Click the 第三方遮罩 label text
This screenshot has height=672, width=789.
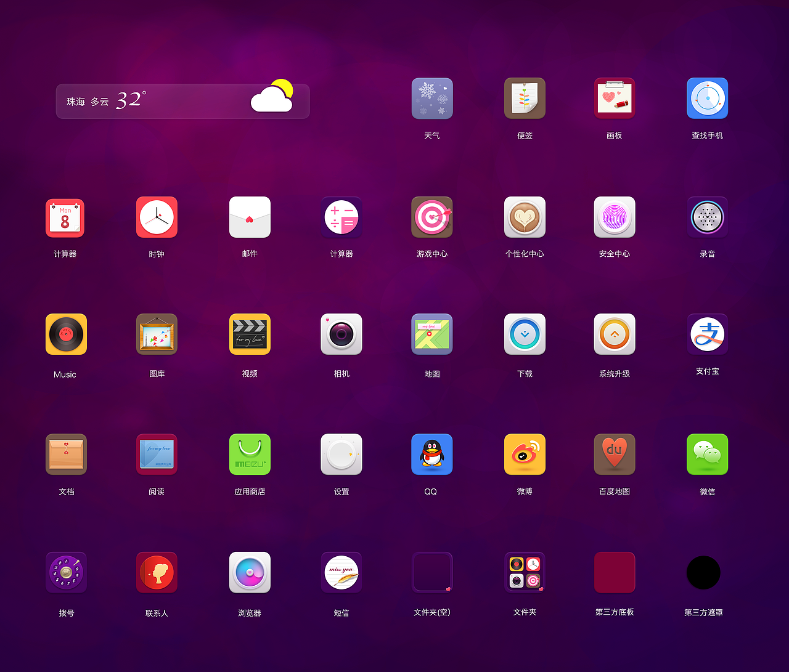click(x=703, y=613)
